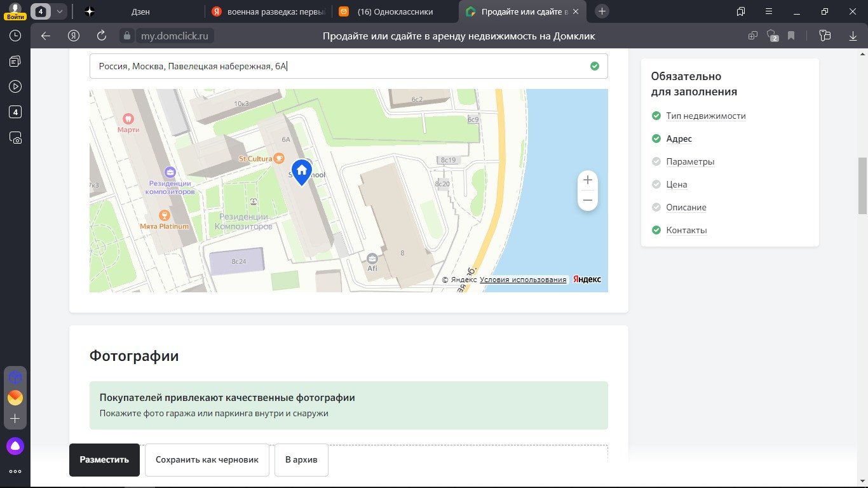The image size is (868, 488).
Task: Zoom out on the map
Action: (x=588, y=201)
